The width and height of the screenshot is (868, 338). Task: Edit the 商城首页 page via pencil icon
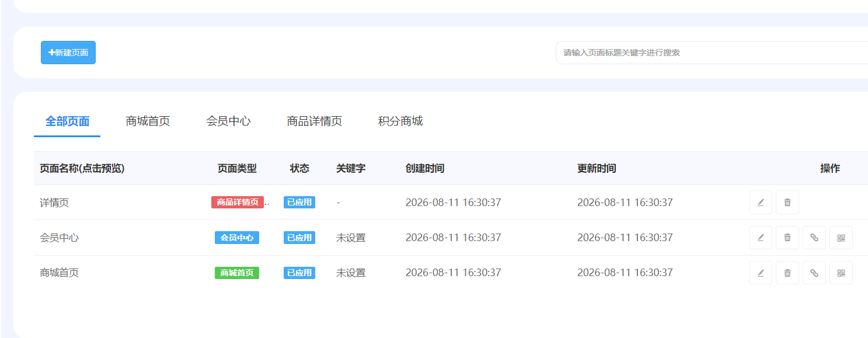761,273
